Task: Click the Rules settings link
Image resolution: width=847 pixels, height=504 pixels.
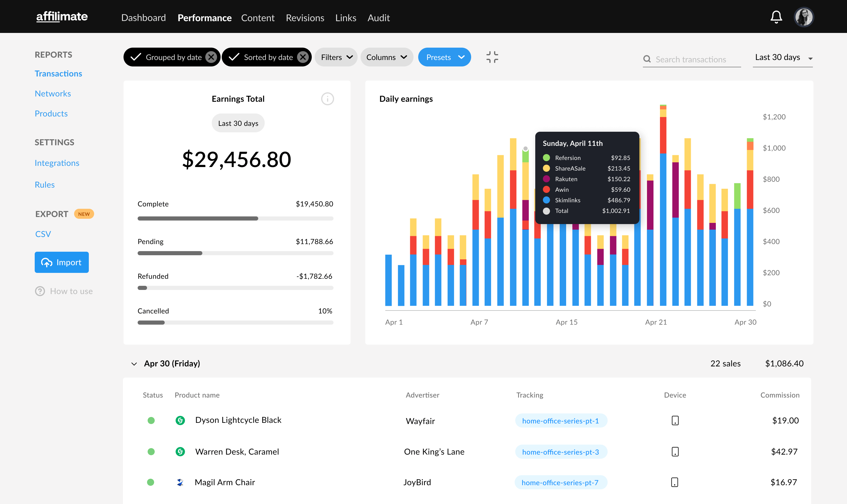Action: coord(44,183)
